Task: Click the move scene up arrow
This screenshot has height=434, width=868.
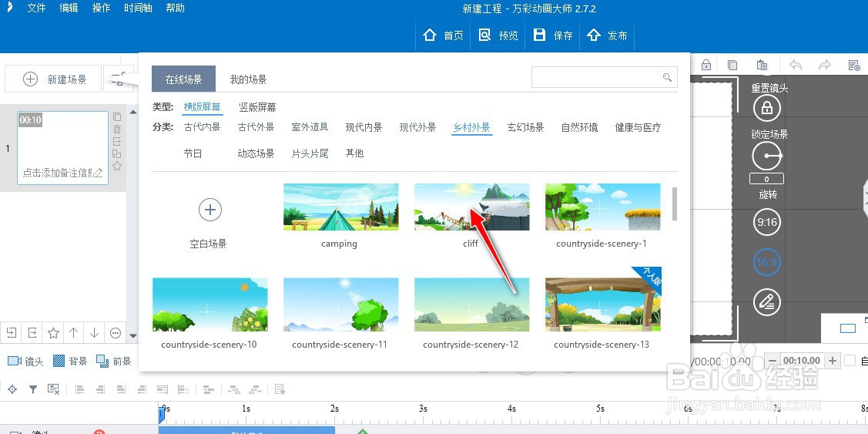Action: point(74,332)
